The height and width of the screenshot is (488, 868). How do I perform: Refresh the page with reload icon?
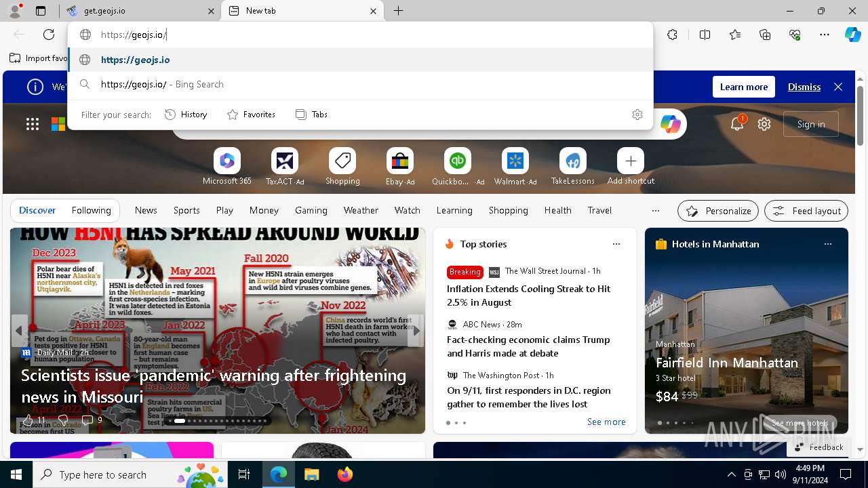tap(49, 35)
